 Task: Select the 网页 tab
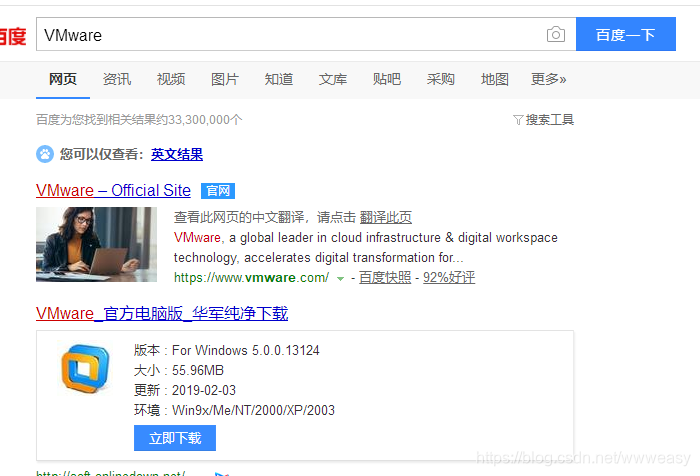point(62,79)
